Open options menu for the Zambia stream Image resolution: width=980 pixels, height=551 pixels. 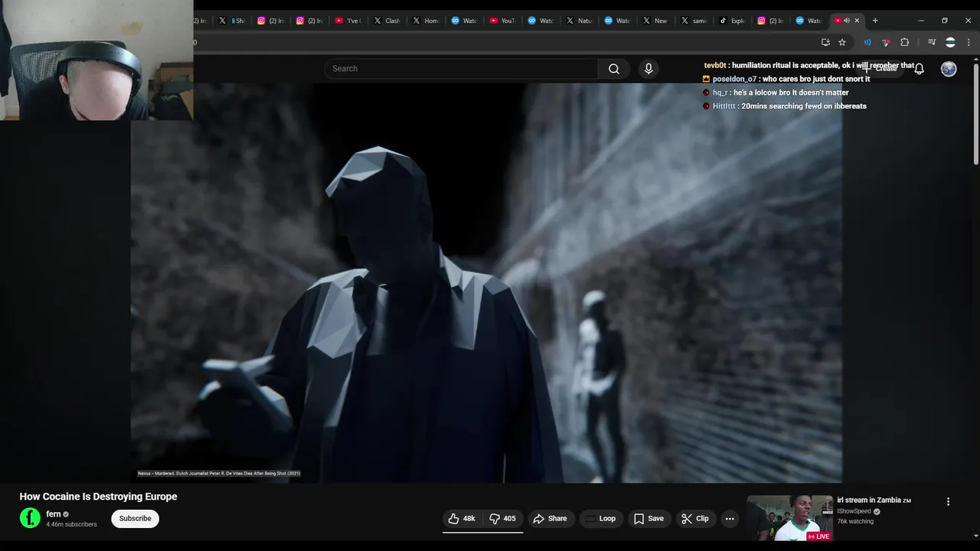pyautogui.click(x=948, y=502)
